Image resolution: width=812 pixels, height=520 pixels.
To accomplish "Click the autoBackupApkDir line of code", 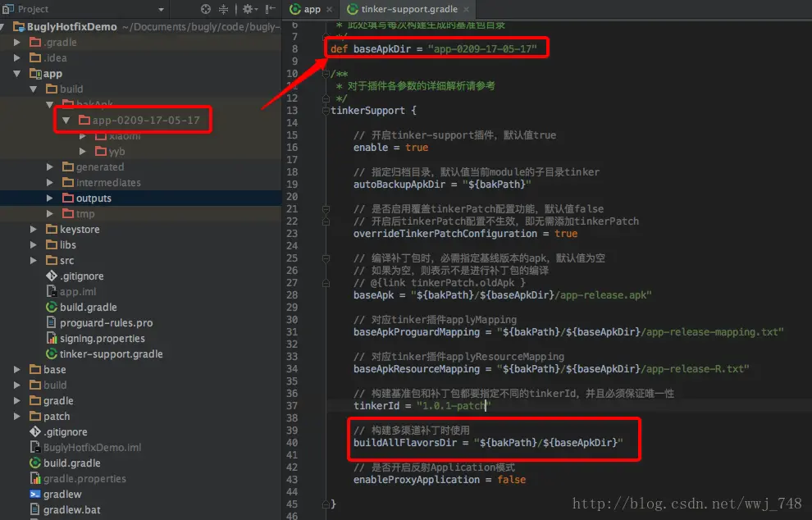I will [442, 185].
